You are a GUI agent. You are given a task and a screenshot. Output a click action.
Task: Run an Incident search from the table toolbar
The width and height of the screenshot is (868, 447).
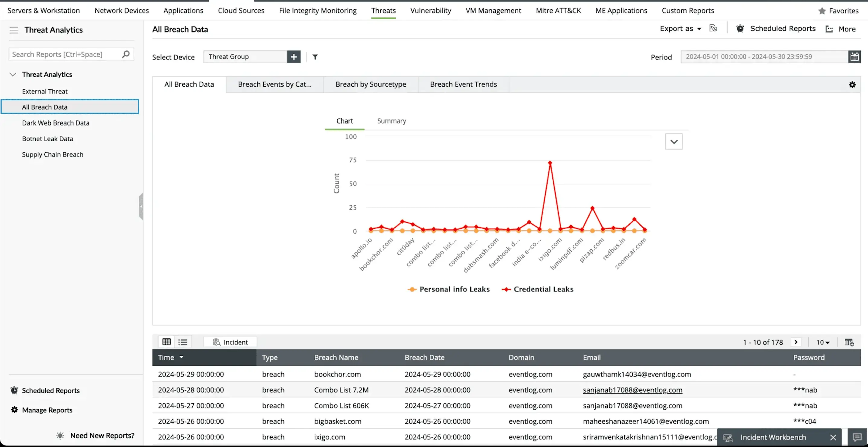(230, 342)
